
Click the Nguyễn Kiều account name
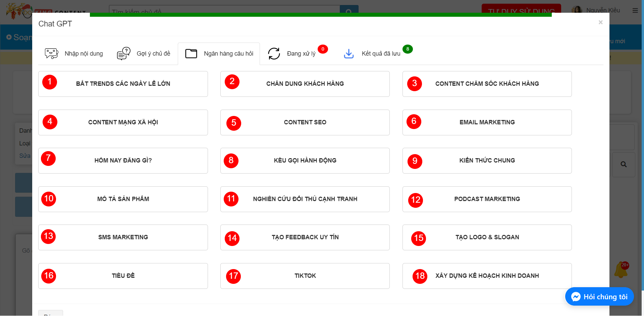(x=603, y=10)
